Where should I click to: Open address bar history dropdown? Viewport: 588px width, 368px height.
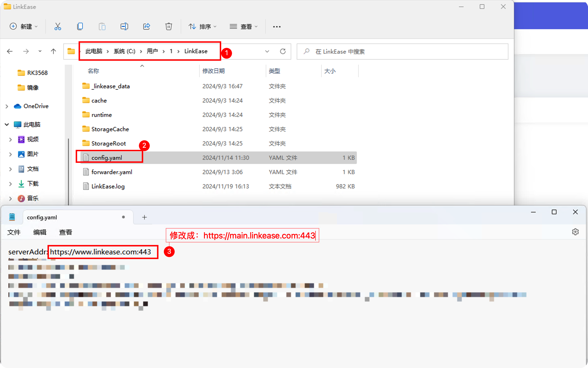(267, 51)
